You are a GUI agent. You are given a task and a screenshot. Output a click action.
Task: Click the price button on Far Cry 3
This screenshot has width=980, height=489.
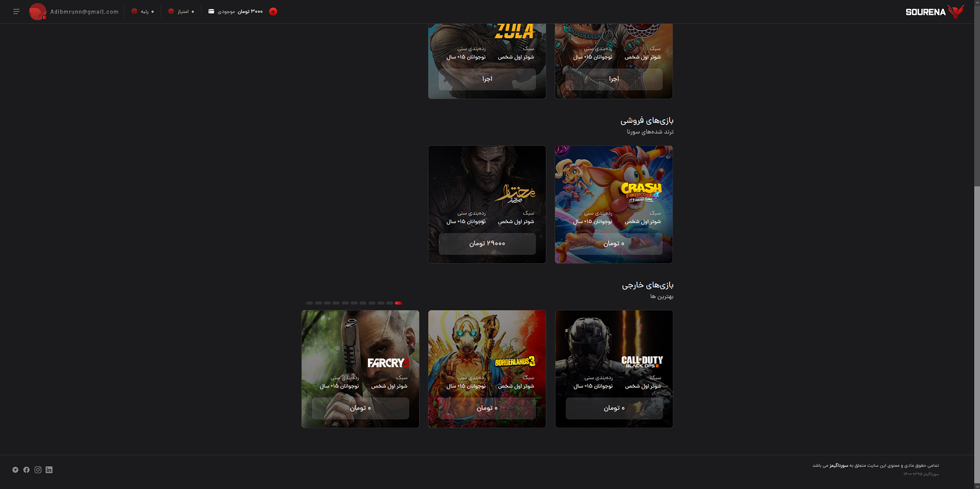pyautogui.click(x=360, y=408)
